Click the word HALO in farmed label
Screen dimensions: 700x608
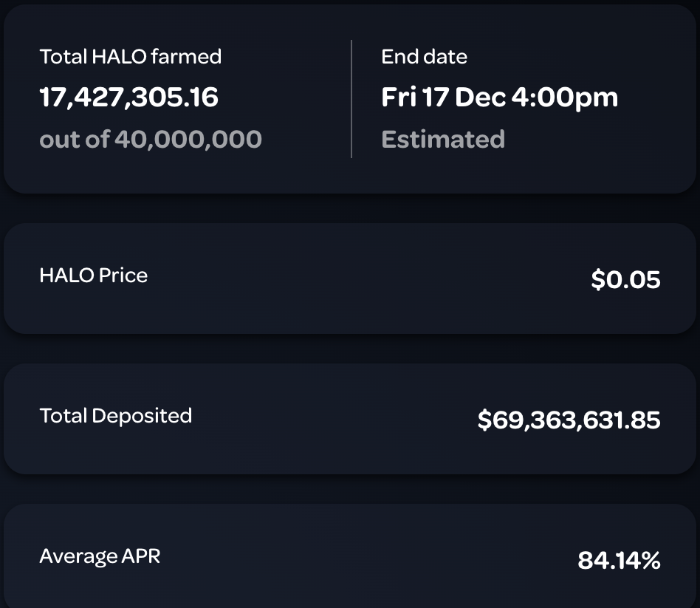click(114, 57)
